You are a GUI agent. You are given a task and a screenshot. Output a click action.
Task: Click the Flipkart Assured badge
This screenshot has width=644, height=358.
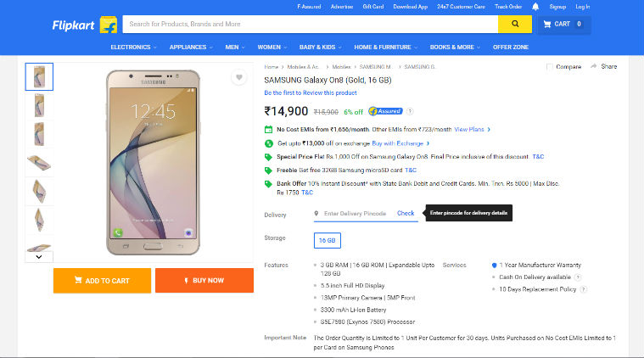coord(385,111)
